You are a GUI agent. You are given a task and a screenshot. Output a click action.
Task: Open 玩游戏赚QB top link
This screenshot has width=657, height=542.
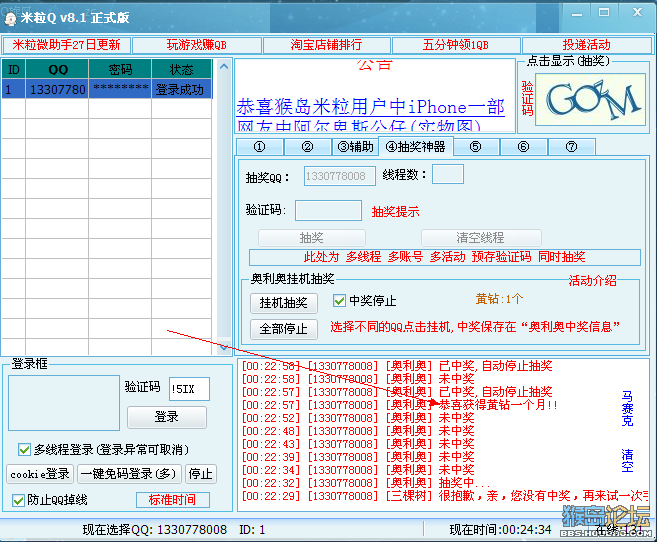tap(197, 45)
